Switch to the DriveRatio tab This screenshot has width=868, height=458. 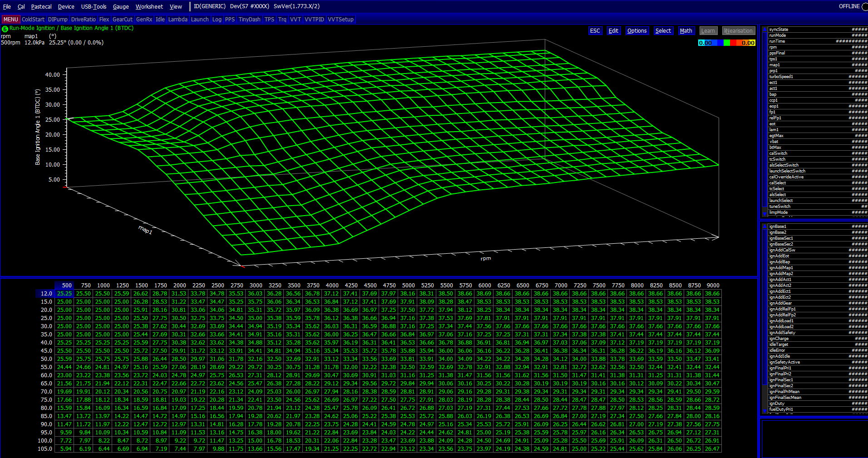(84, 20)
